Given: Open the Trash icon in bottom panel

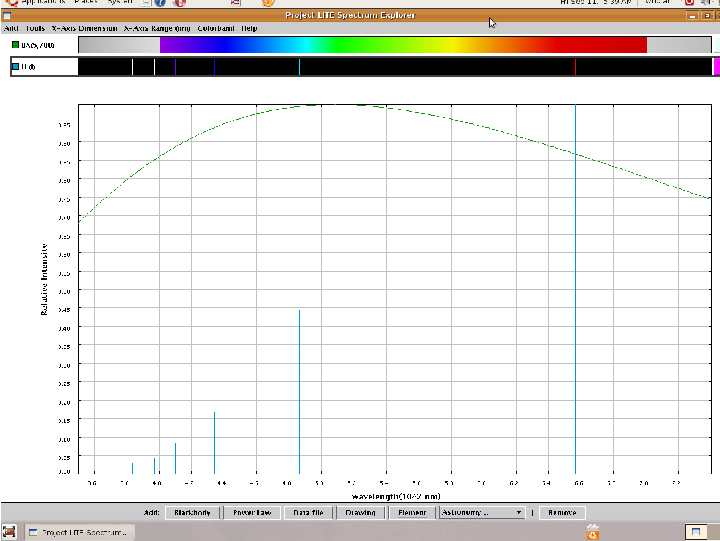Looking at the screenshot, I should pyautogui.click(x=593, y=531).
